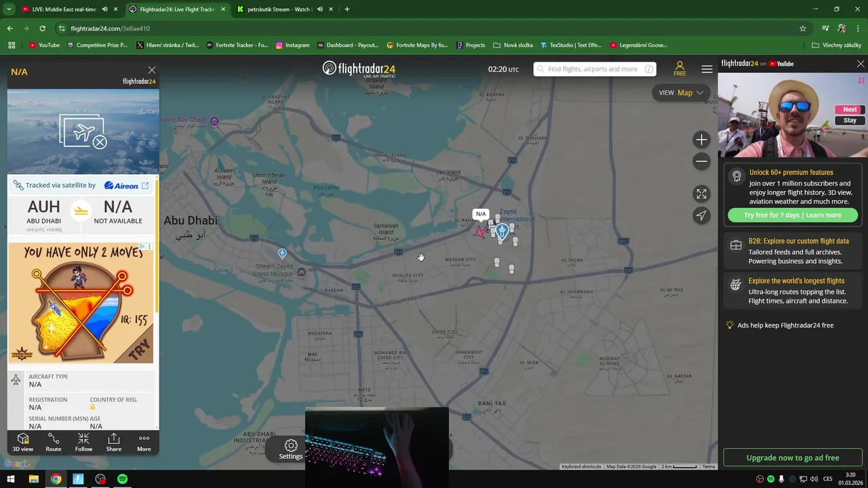This screenshot has height=488, width=868.
Task: Toggle fullscreen map mode
Action: point(701,194)
